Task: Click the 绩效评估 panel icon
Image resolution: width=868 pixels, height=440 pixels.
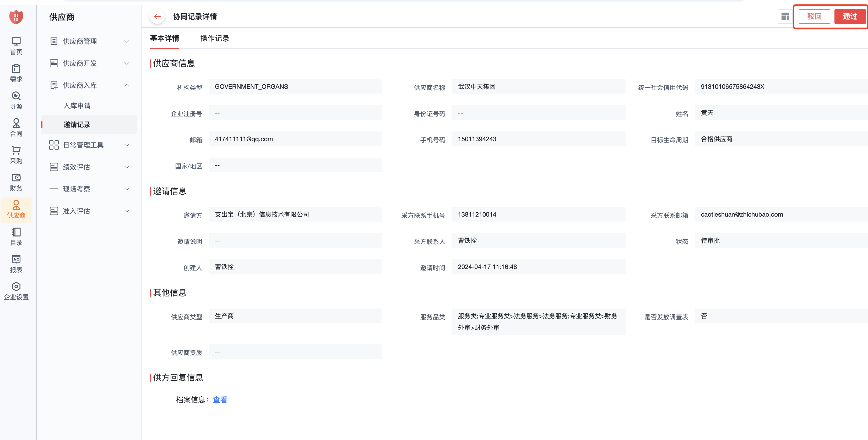Action: 54,167
